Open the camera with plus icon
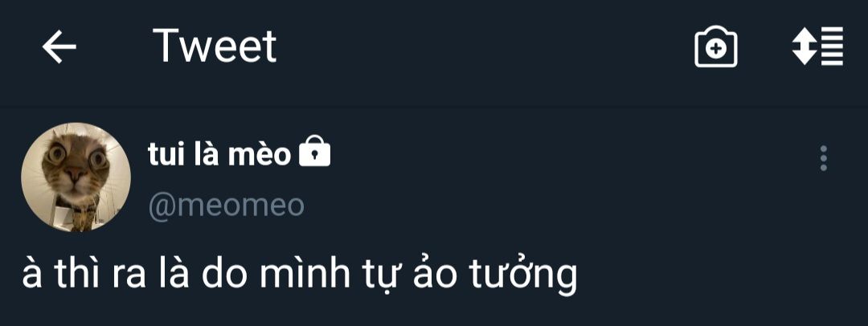The width and height of the screenshot is (868, 326). click(716, 47)
